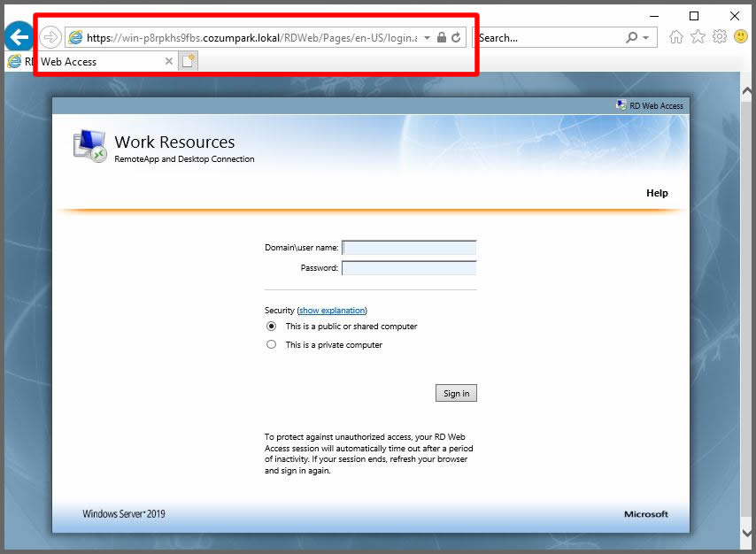
Task: Click the RD Web Access label in page header
Action: pos(656,105)
